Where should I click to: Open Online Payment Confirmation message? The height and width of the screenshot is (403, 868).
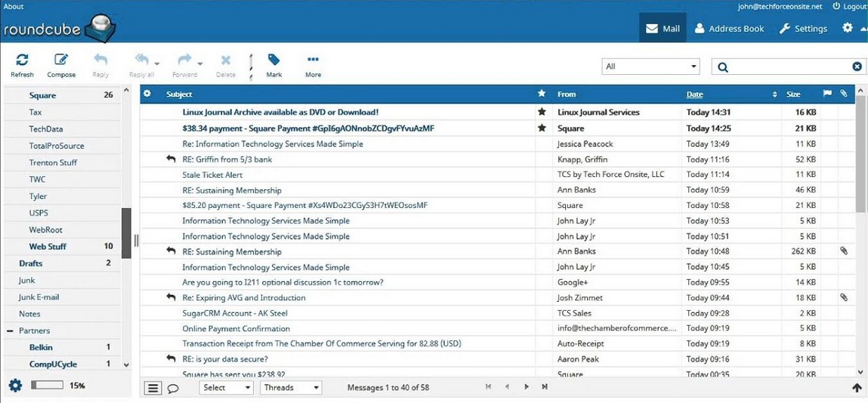click(236, 328)
